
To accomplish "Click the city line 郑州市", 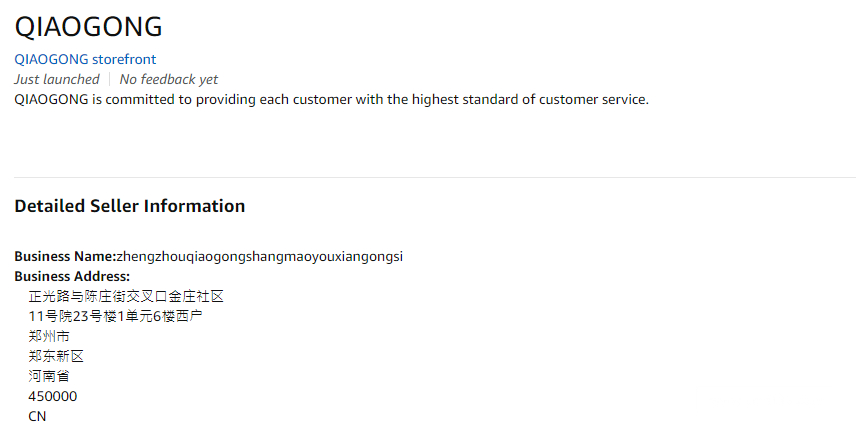I will pyautogui.click(x=49, y=336).
